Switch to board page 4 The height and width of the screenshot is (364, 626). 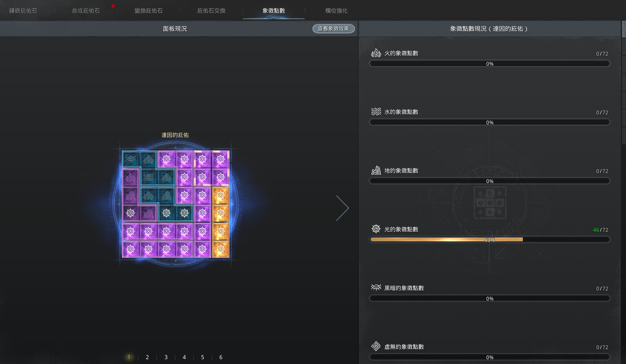coord(184,357)
